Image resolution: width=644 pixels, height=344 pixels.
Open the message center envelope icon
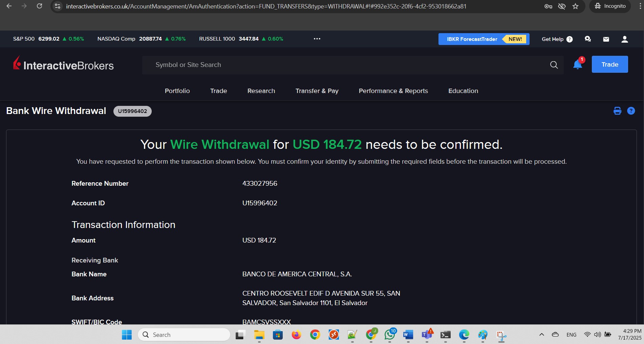pos(606,39)
